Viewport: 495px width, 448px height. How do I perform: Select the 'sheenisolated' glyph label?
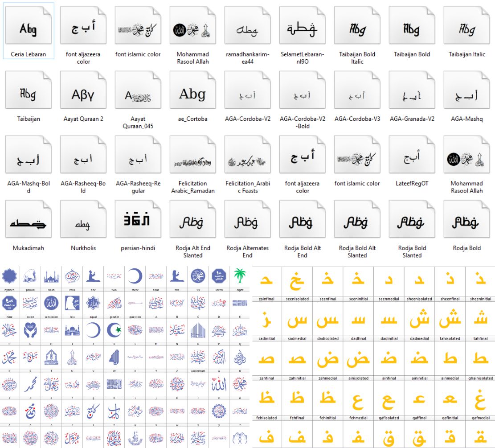pos(419,299)
